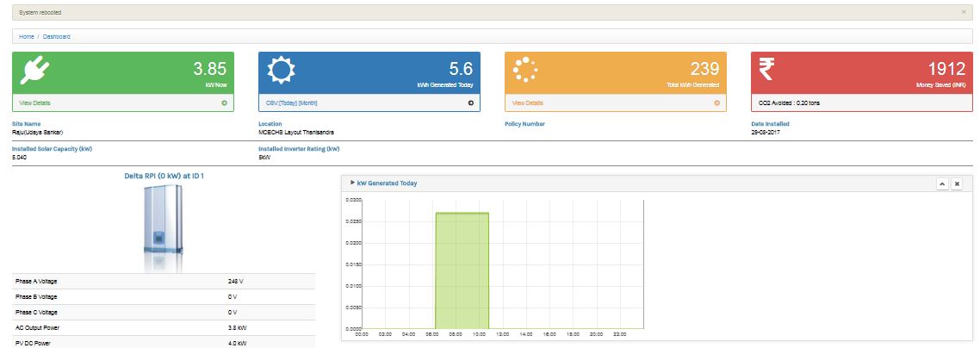Viewport: 980px width, 348px height.
Task: Select the 3.85 kW Now value
Action: click(x=210, y=69)
